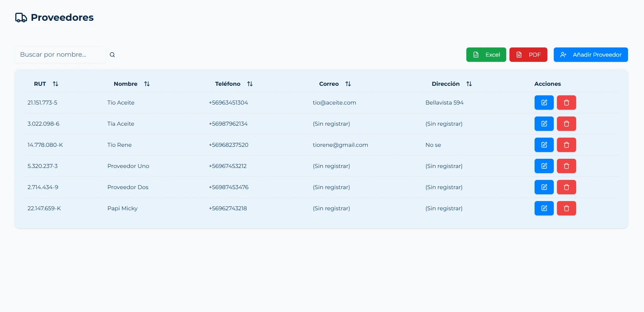Edit the Proveedor Dos row
Viewport: 644px width, 312px height.
click(544, 187)
